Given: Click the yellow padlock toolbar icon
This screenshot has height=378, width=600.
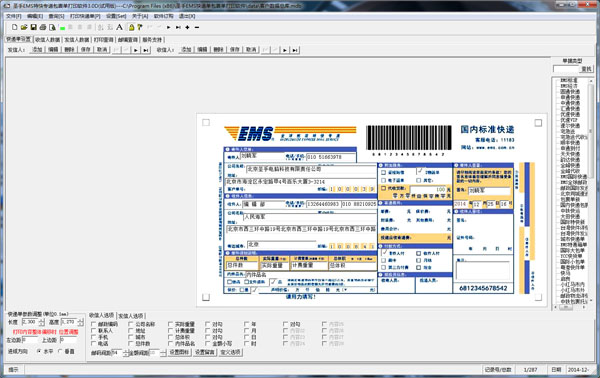Looking at the screenshot, I should pyautogui.click(x=131, y=27).
